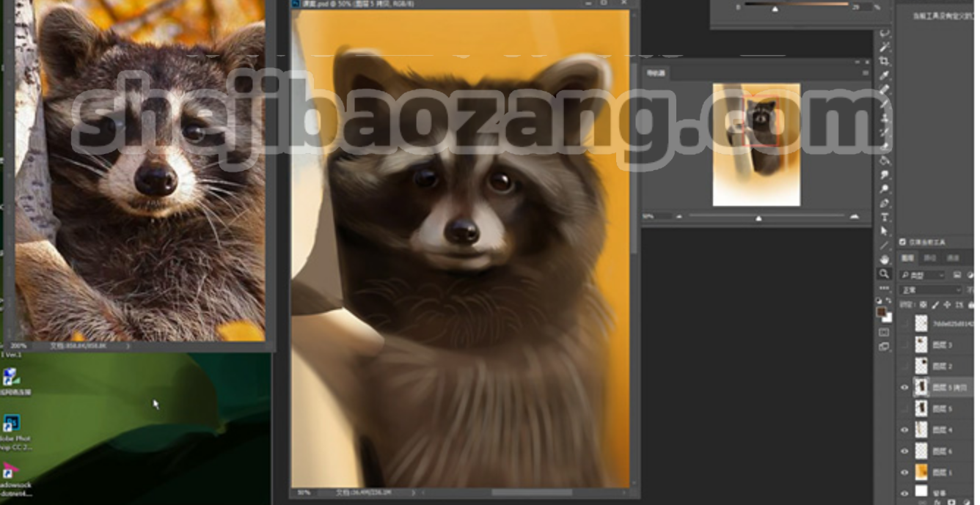Select the Navigator panel tab
Viewport: 980px width, 505px height.
click(654, 73)
